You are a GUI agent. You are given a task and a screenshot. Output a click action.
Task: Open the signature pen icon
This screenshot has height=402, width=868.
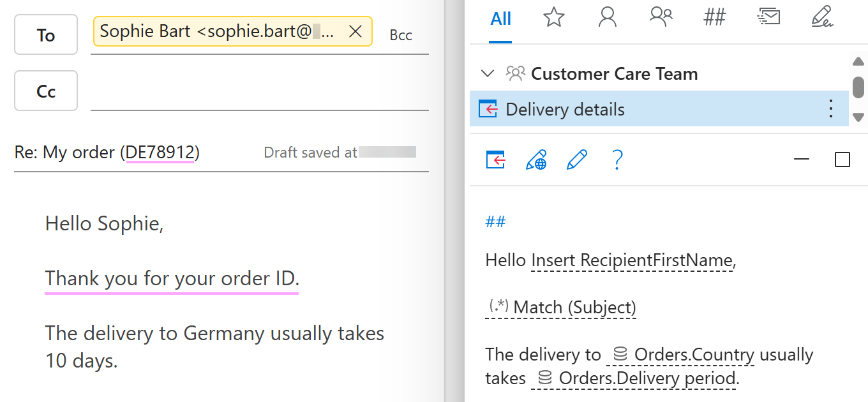[822, 18]
